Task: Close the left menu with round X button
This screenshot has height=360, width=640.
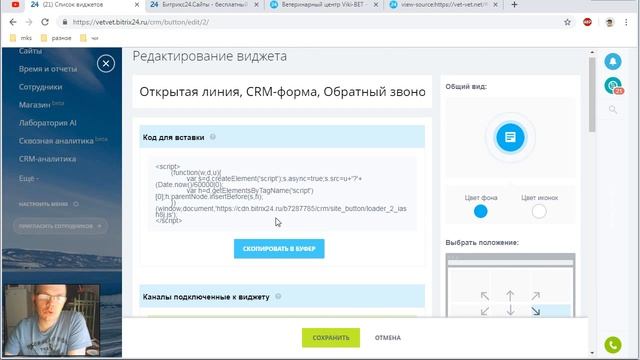Action: [x=106, y=64]
